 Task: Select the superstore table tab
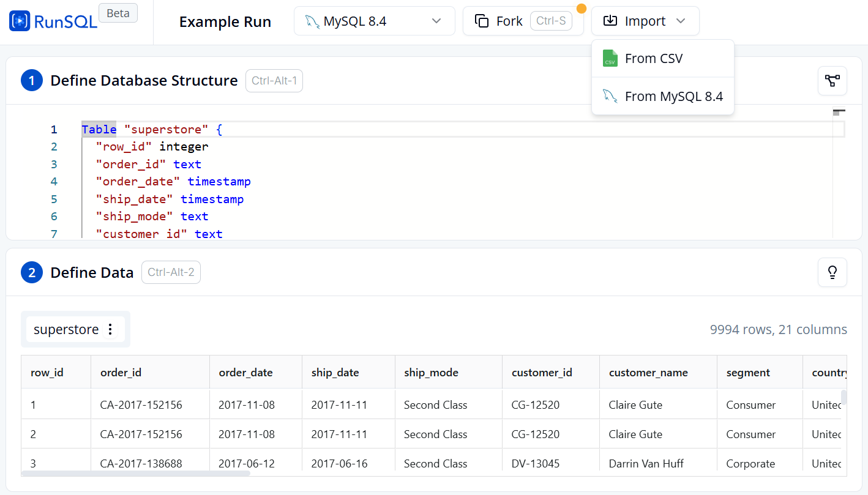pyautogui.click(x=66, y=329)
